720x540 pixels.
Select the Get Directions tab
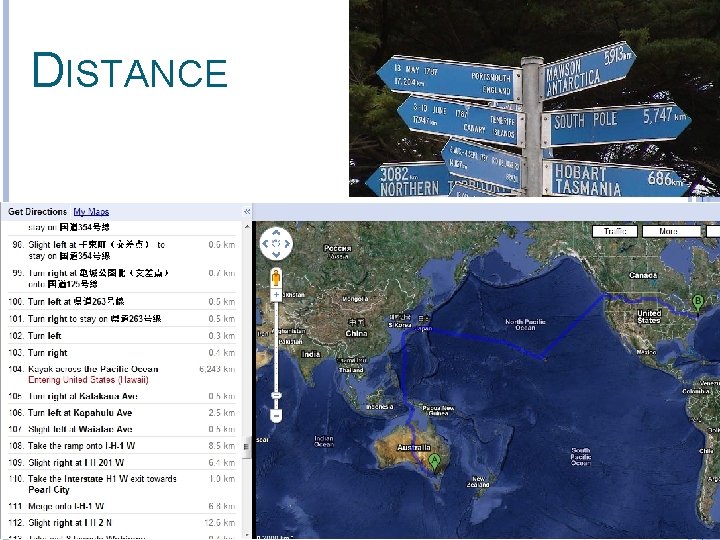(x=37, y=212)
